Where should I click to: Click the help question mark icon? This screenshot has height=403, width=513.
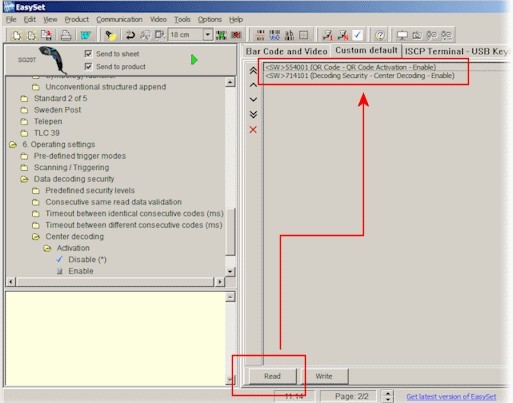tap(380, 35)
